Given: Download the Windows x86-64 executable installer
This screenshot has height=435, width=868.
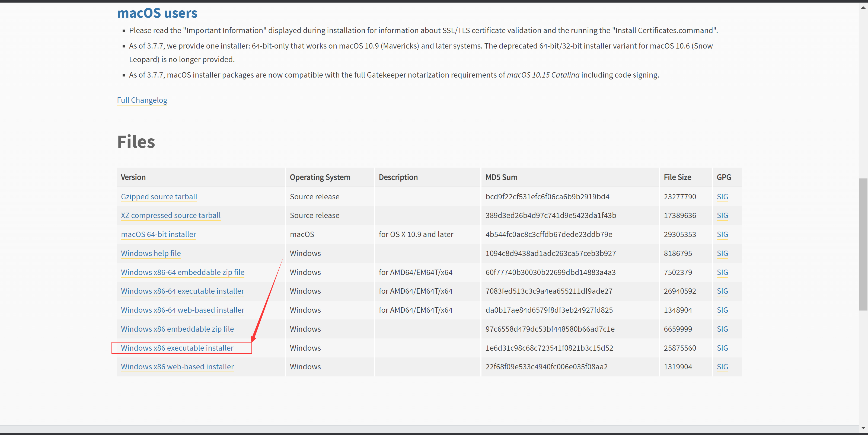Looking at the screenshot, I should [182, 291].
